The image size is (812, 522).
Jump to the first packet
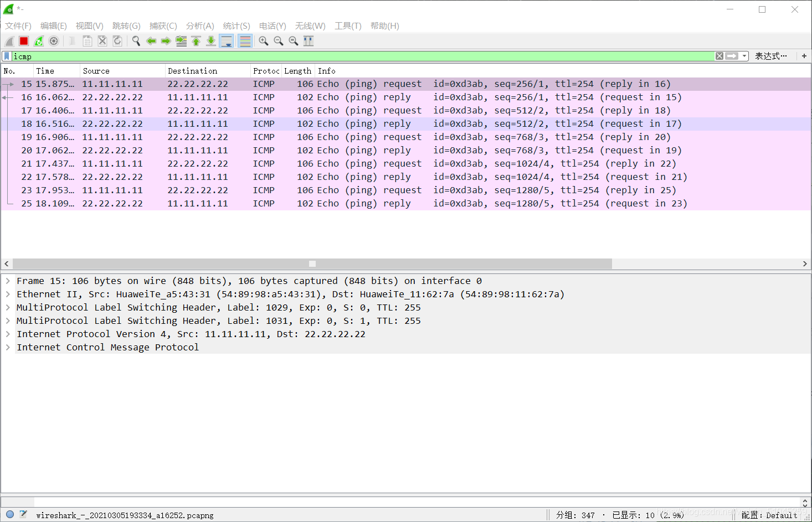(196, 41)
